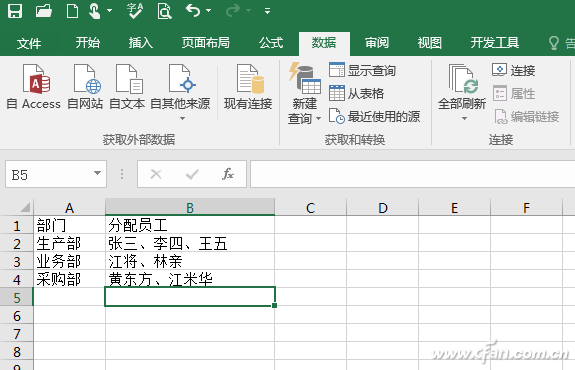The image size is (575, 370).
Task: Switch to the 公式 tab
Action: coord(271,43)
